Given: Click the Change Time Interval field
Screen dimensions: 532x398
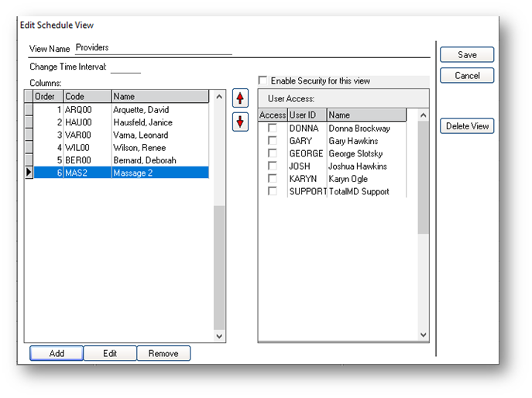Looking at the screenshot, I should 125,67.
